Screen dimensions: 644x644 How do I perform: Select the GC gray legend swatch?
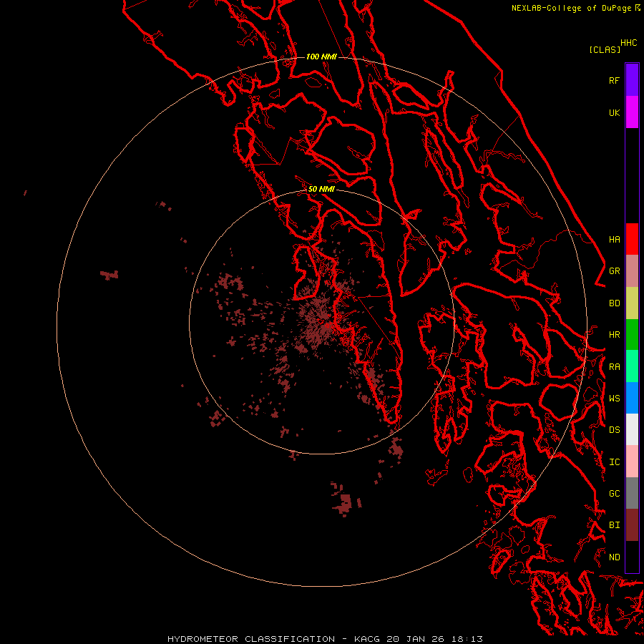point(632,493)
